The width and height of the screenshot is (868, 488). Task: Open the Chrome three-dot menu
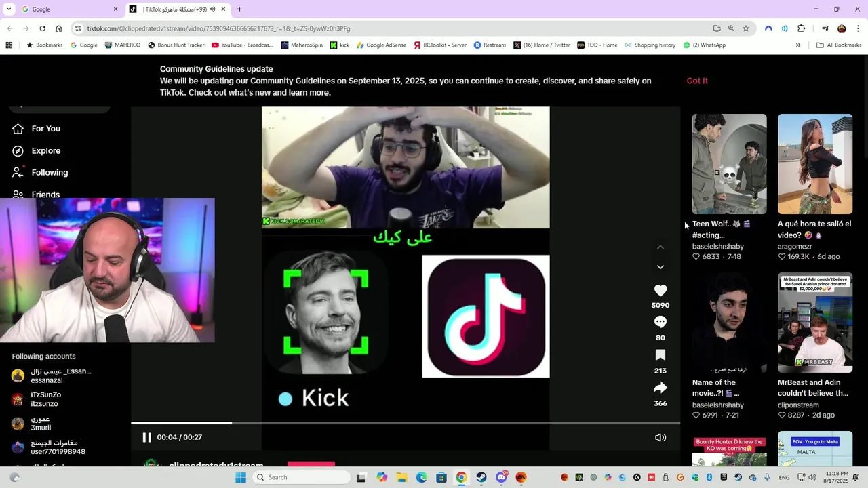(858, 28)
